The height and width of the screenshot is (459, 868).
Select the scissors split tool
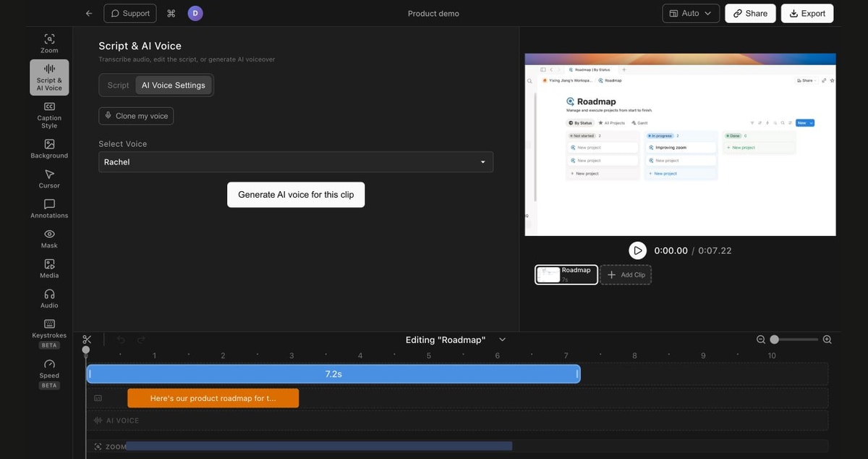87,340
